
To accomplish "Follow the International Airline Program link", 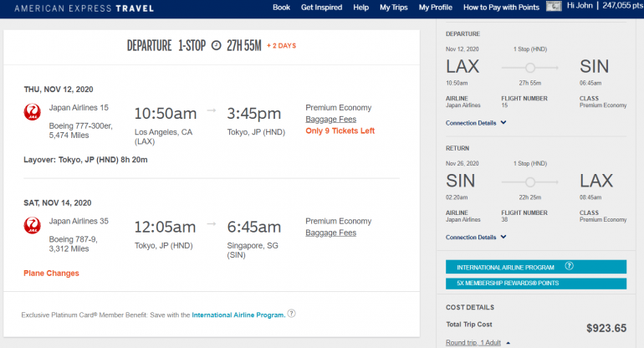I will [238, 315].
